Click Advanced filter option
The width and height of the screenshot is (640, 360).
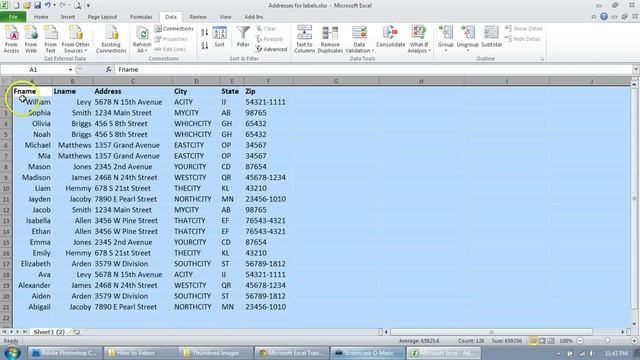click(271, 49)
